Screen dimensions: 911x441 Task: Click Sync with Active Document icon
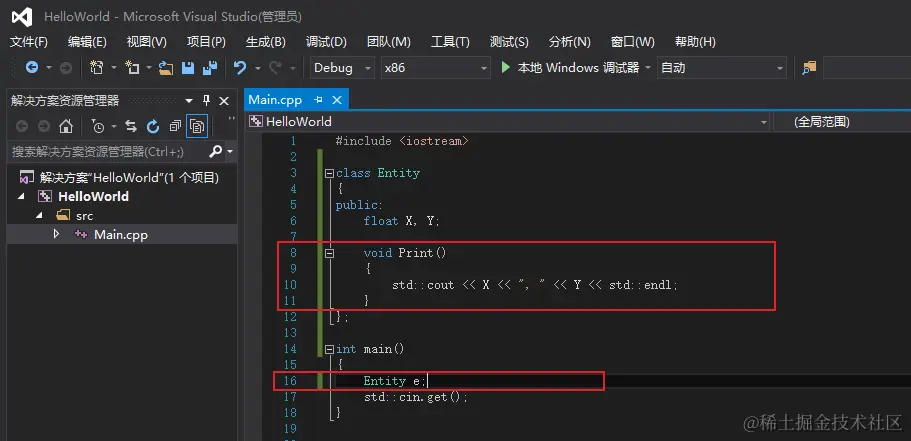pyautogui.click(x=131, y=126)
